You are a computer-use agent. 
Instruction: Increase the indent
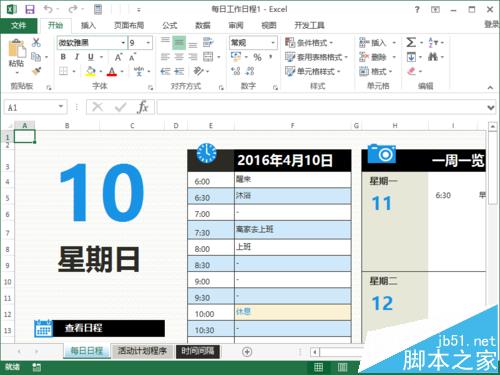coord(179,71)
